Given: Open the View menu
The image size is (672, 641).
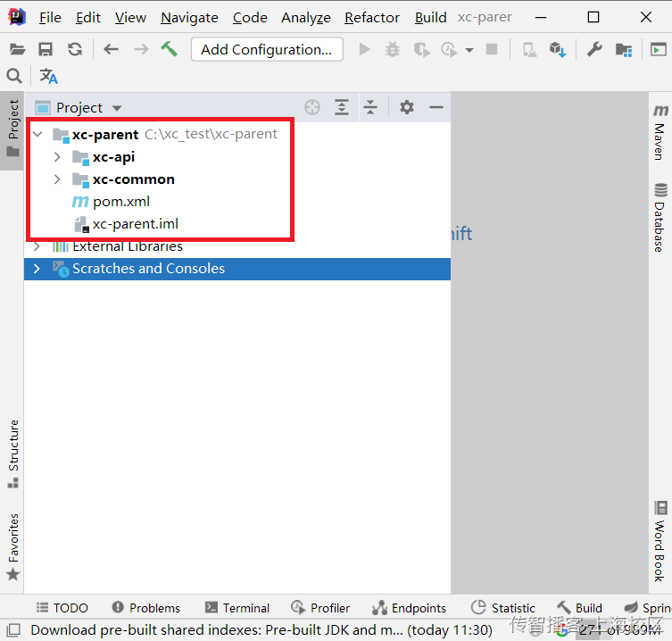Looking at the screenshot, I should coord(130,18).
